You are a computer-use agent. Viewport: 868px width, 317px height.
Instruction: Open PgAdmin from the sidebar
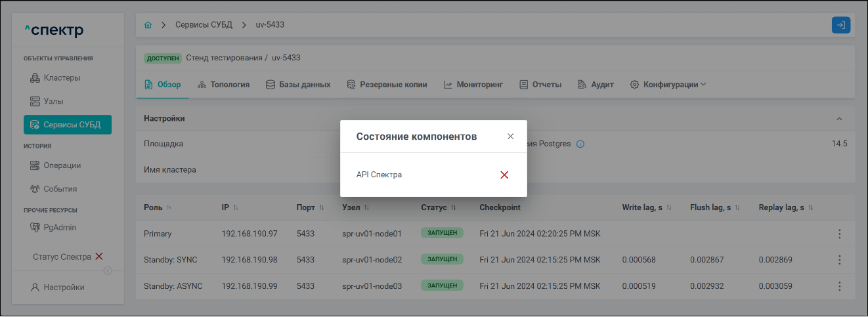tap(60, 228)
